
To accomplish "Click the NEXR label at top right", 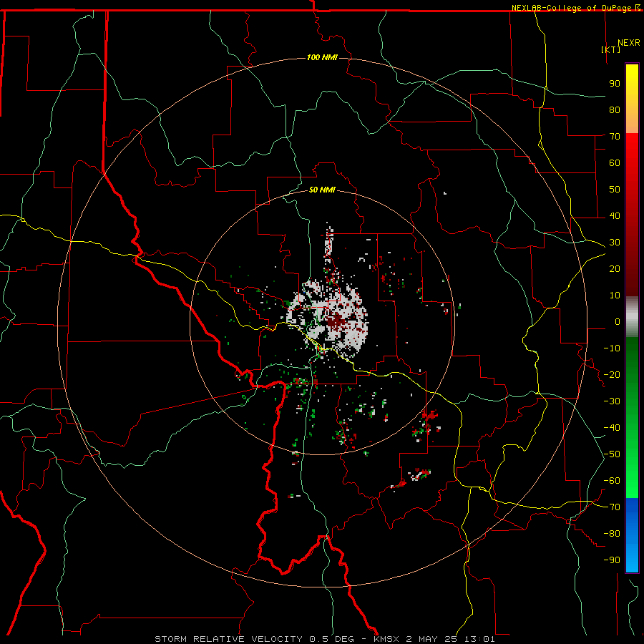I will 629,43.
